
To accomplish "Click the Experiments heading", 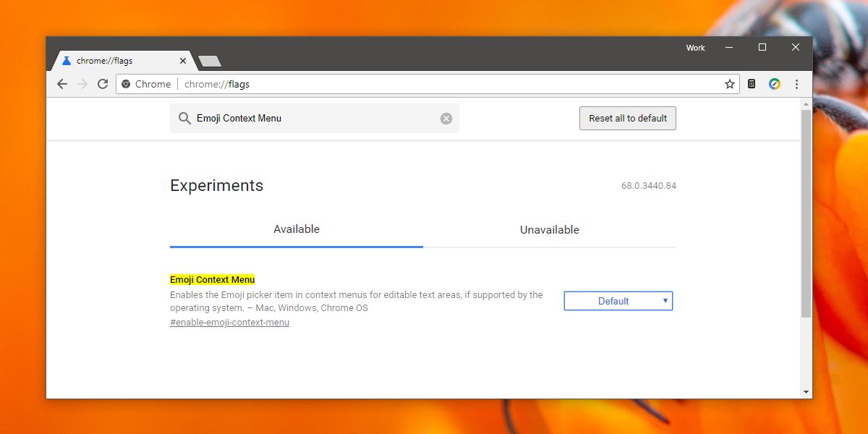I will tap(216, 186).
